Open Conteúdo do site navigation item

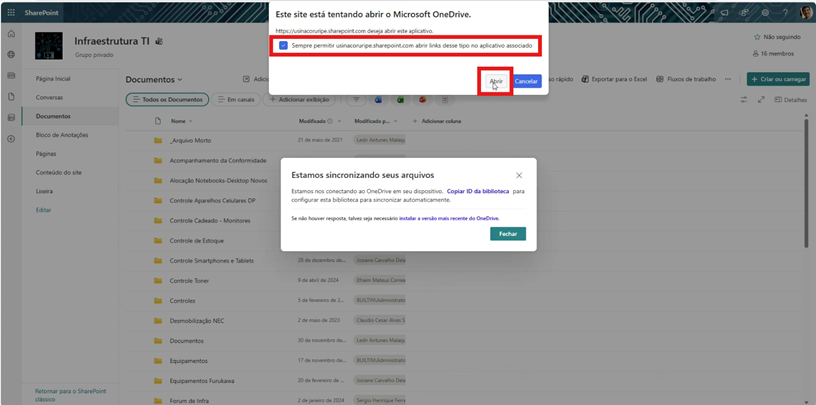coord(59,172)
